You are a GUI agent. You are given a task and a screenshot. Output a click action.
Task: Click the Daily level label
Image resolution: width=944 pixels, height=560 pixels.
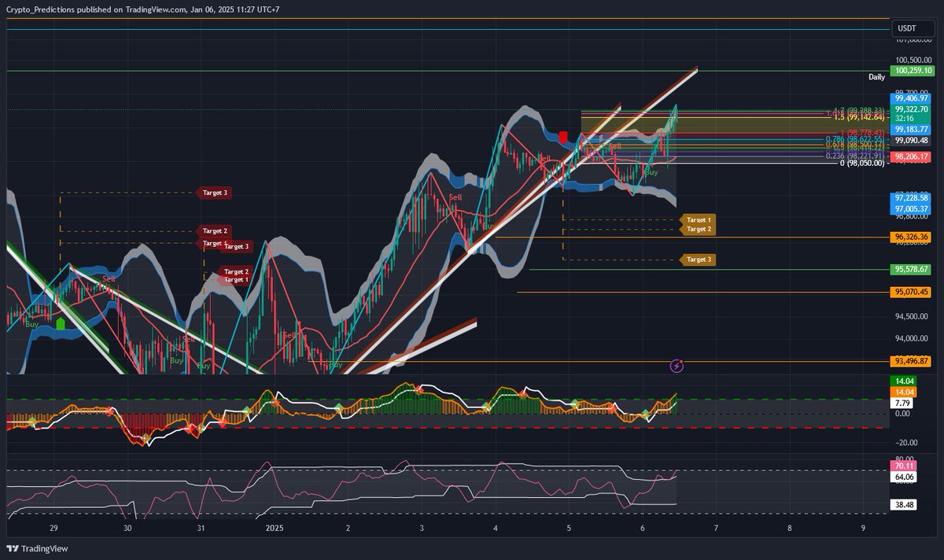[x=877, y=77]
